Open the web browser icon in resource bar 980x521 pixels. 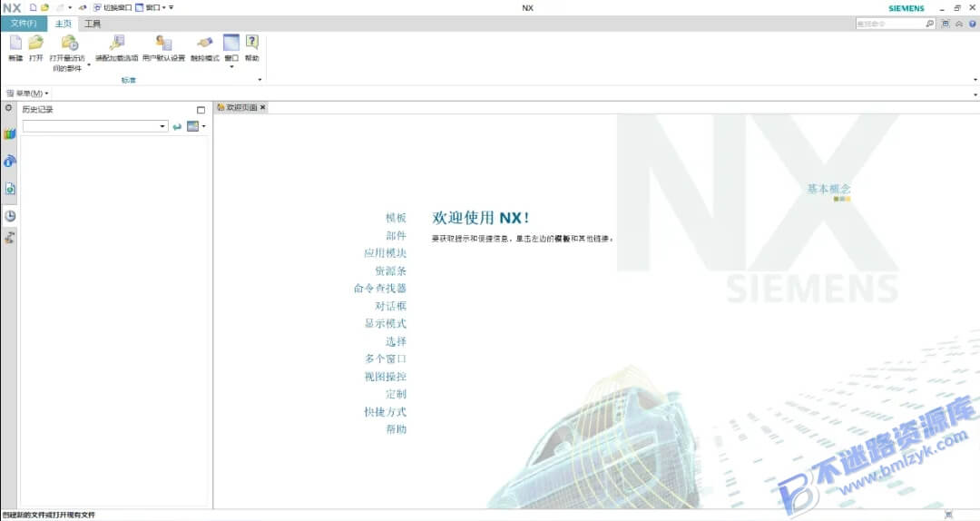[9, 161]
